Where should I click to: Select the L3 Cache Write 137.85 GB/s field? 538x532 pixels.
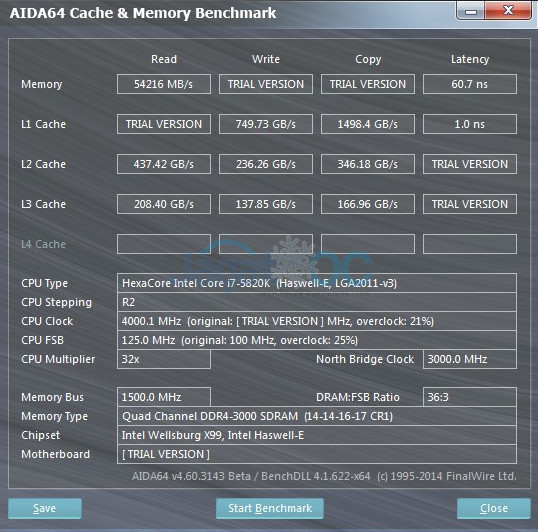click(266, 204)
